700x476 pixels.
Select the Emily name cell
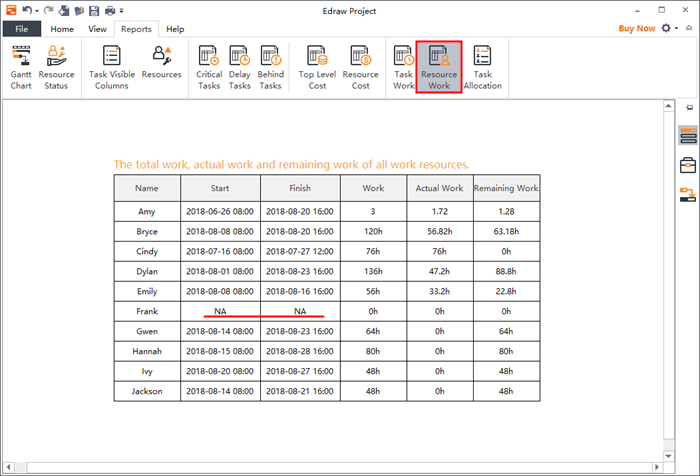coord(147,291)
